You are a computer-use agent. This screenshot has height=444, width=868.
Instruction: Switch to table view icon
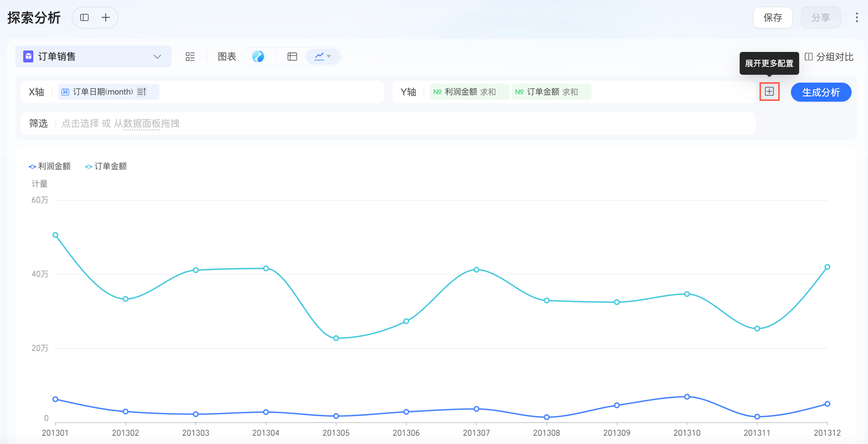[292, 56]
